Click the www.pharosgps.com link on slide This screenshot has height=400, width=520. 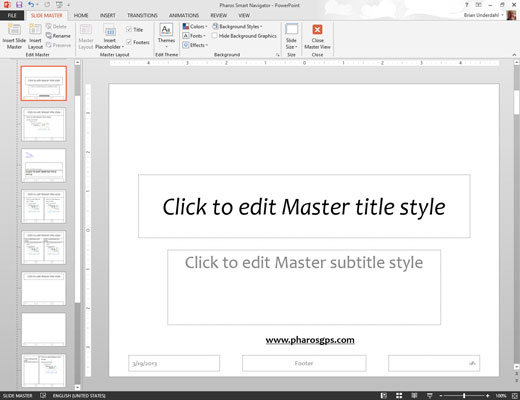310,340
